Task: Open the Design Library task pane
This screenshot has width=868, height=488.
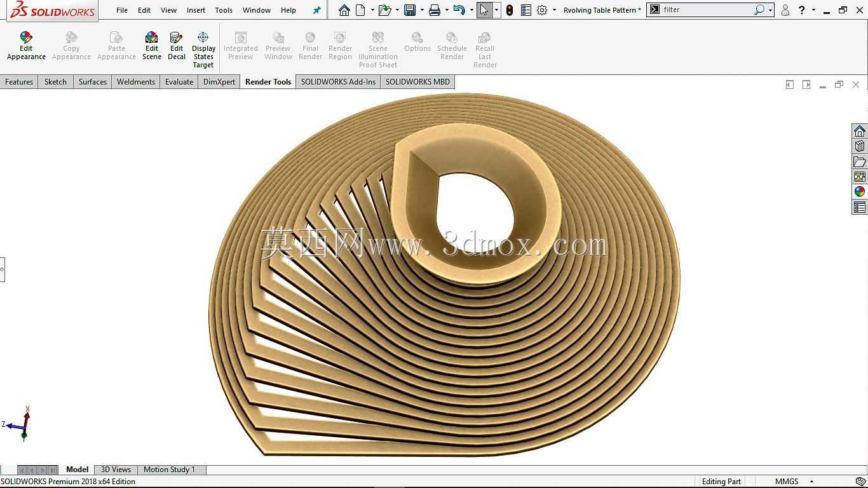Action: (x=860, y=146)
